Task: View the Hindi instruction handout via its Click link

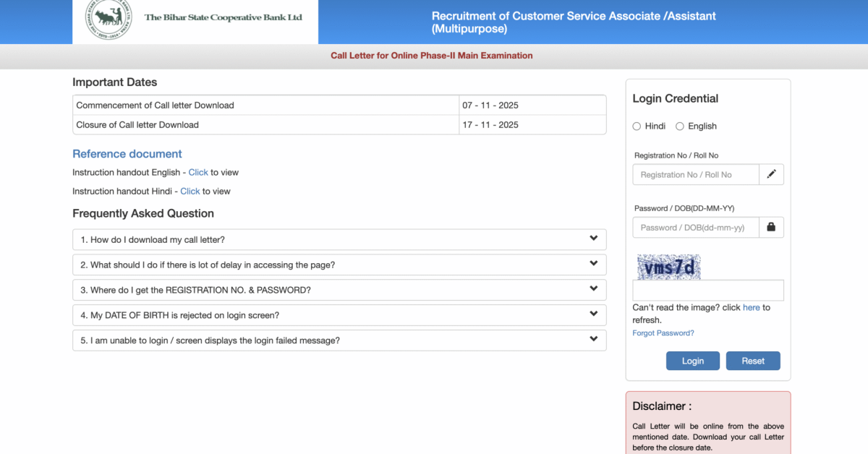Action: coord(190,191)
